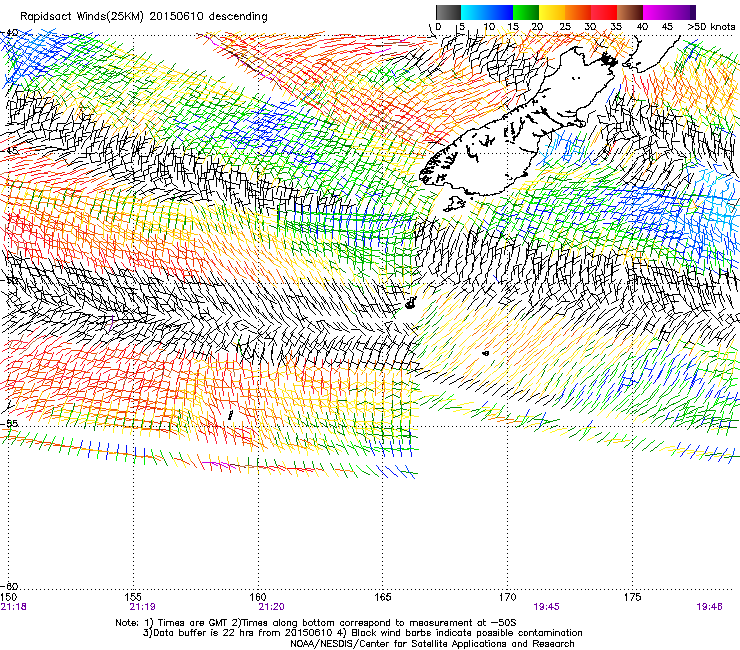740x650 pixels.
Task: Click the '10' knots legend label
Action: 489,27
